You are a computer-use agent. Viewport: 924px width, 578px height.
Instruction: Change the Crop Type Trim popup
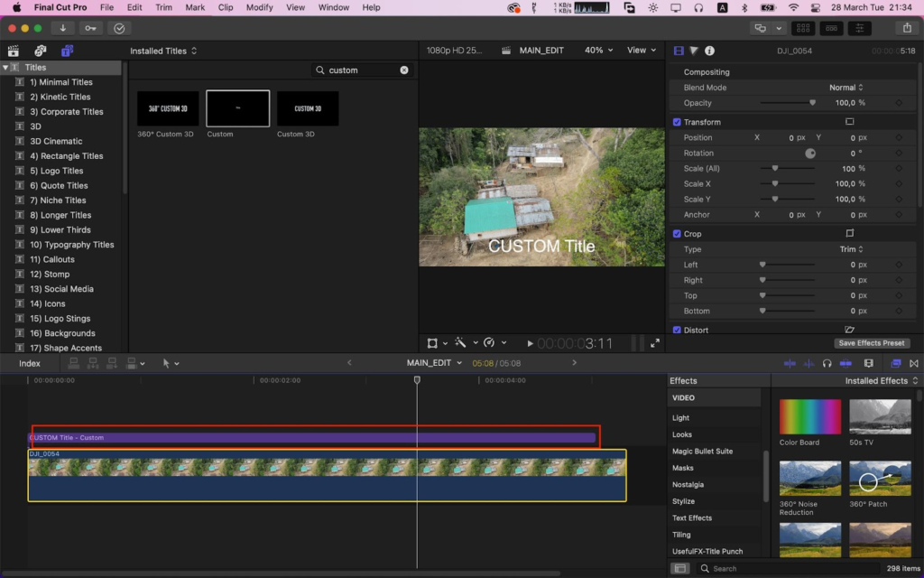[x=852, y=249]
